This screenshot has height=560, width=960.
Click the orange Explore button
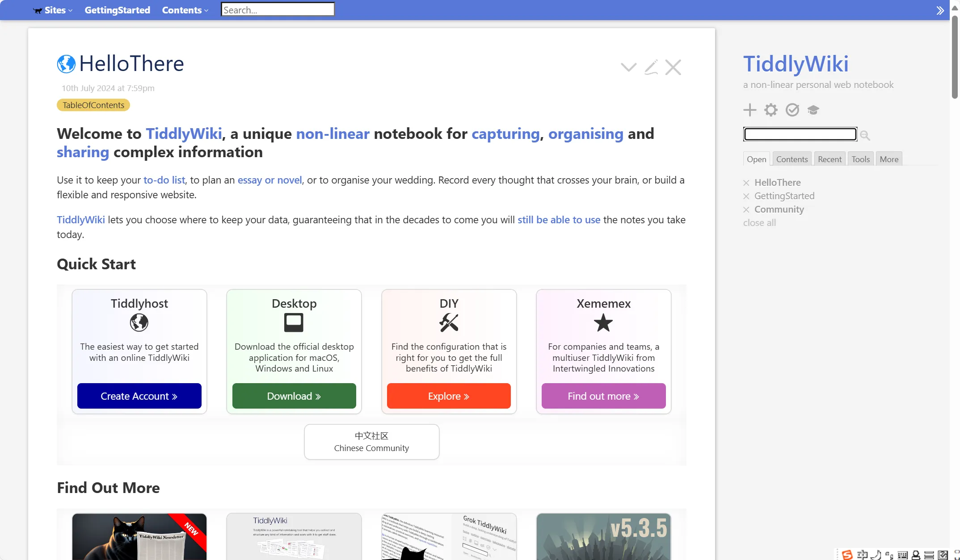coord(449,396)
